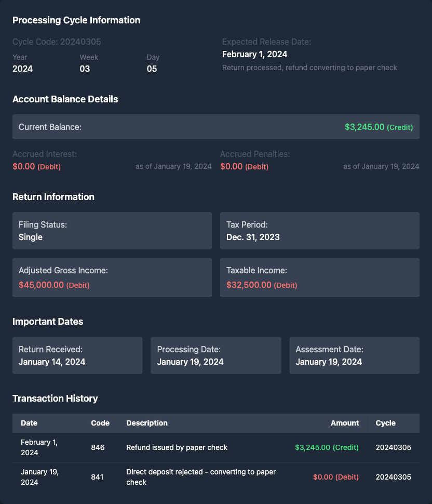Open the Tax Period card
Image resolution: width=432 pixels, height=504 pixels.
pyautogui.click(x=319, y=231)
